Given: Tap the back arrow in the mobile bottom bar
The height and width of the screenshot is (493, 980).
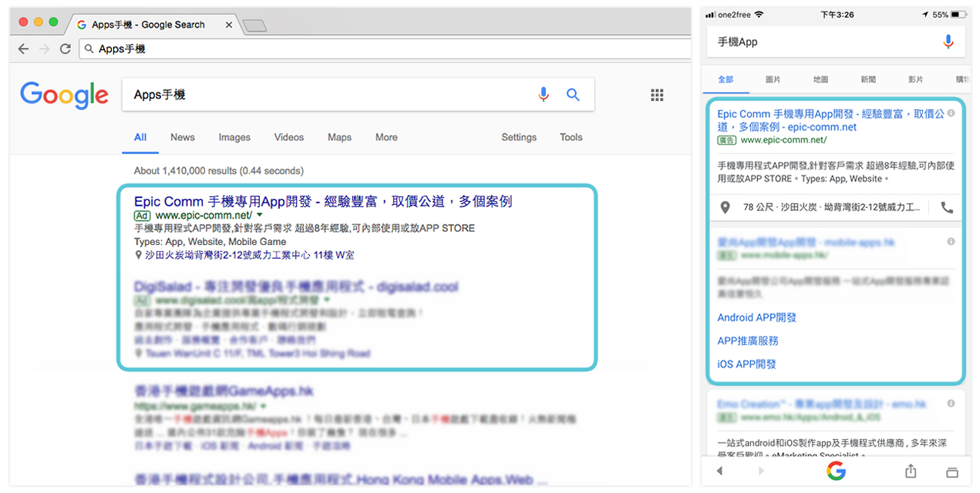Looking at the screenshot, I should coord(720,471).
